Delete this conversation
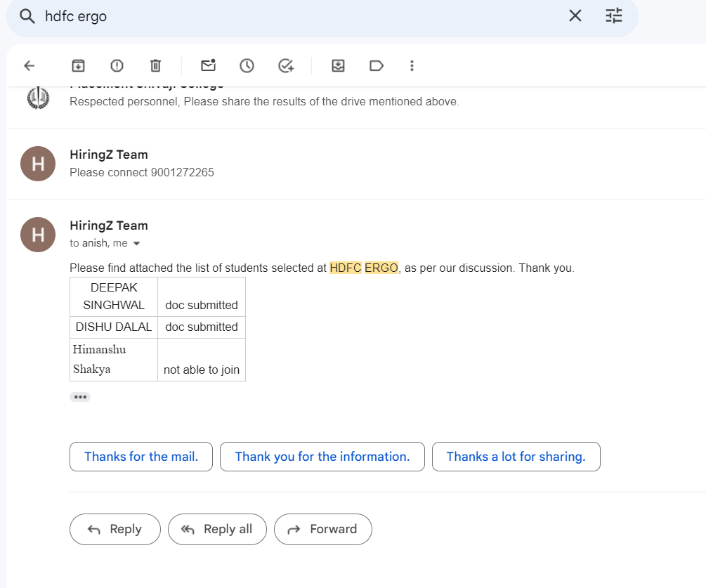The width and height of the screenshot is (706, 588). tap(155, 66)
